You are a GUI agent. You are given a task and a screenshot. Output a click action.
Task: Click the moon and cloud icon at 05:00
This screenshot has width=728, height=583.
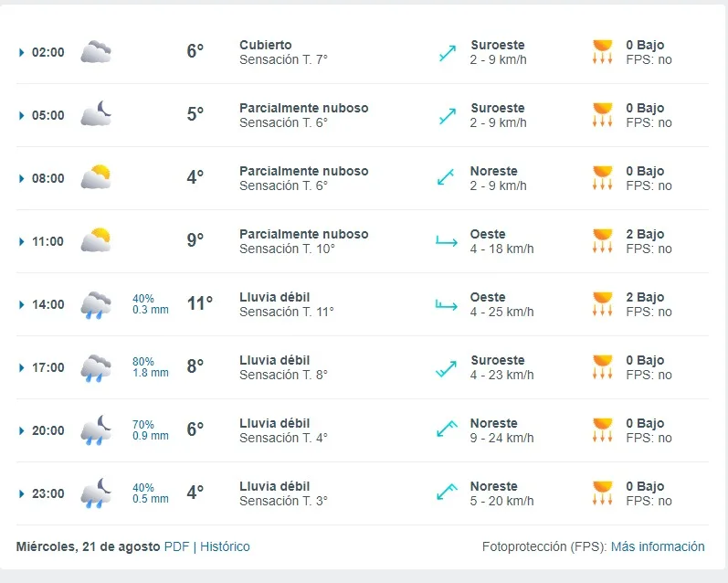[96, 114]
